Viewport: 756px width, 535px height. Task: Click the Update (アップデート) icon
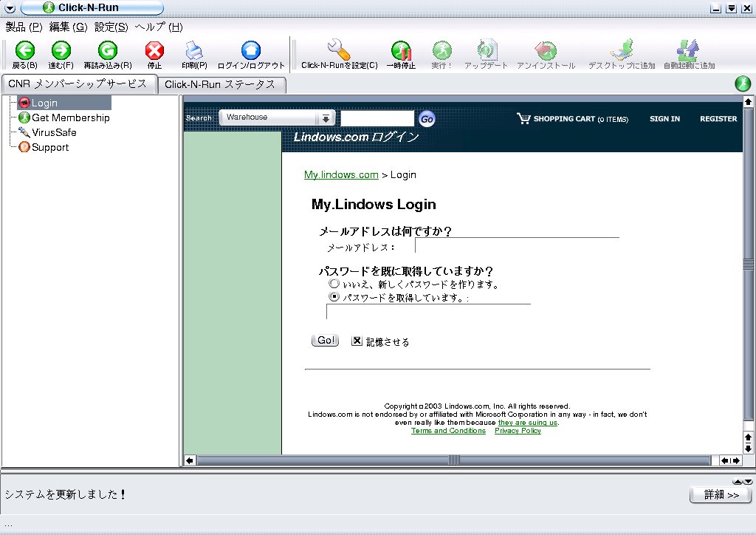click(x=487, y=50)
